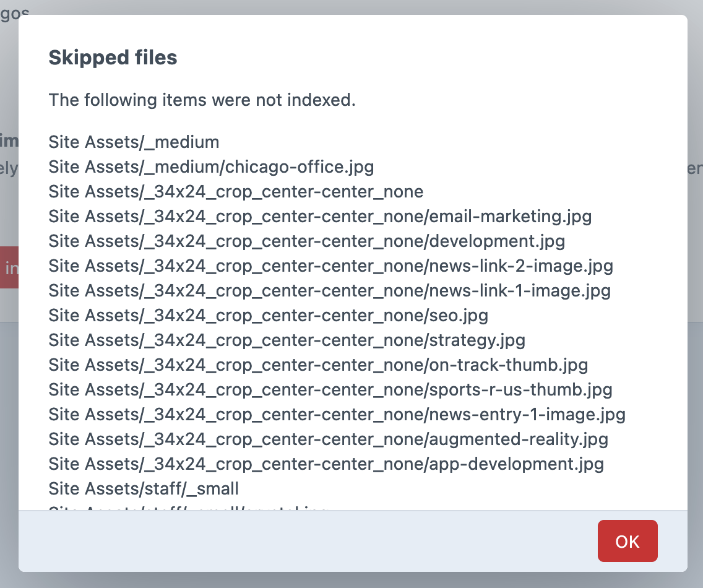Select the development.jpg list item

point(306,241)
